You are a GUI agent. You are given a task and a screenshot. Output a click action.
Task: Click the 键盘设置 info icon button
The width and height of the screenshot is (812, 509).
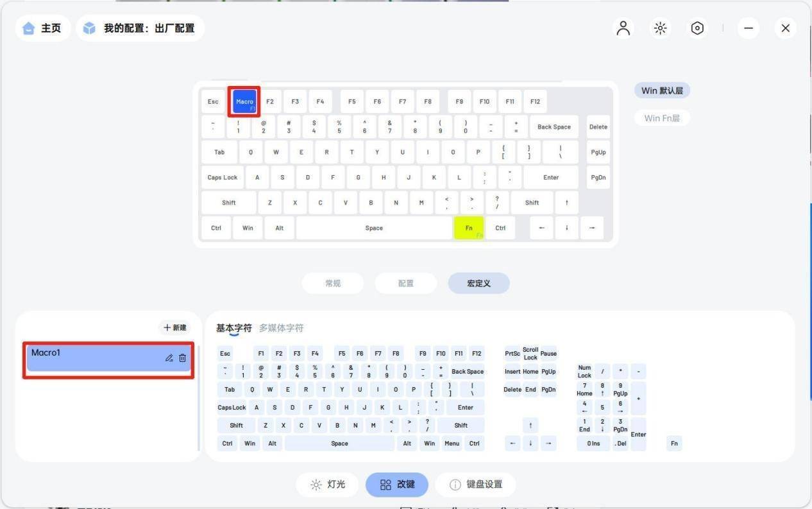point(475,485)
